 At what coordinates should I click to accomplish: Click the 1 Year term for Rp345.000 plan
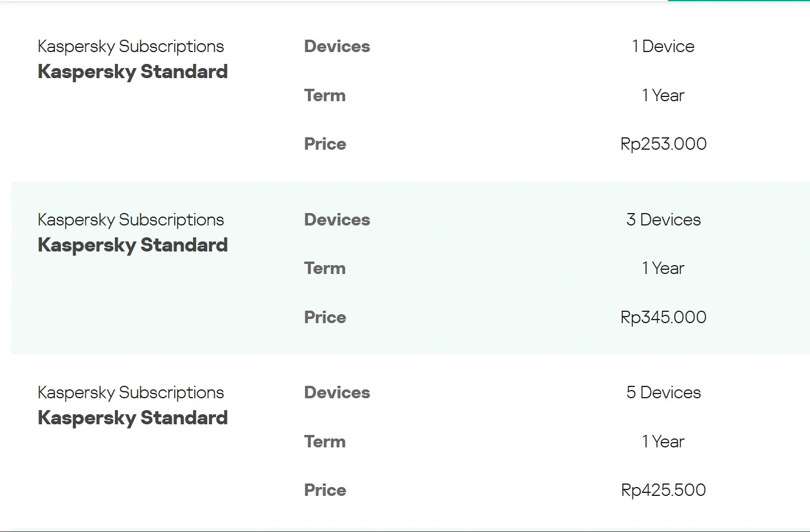[663, 268]
